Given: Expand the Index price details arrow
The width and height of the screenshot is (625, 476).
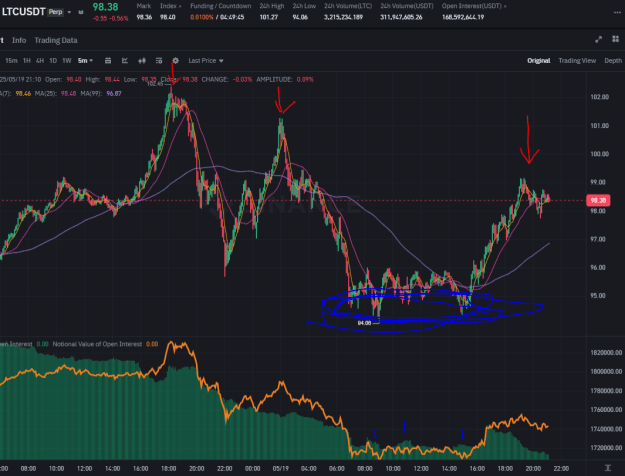Looking at the screenshot, I should (x=180, y=6).
